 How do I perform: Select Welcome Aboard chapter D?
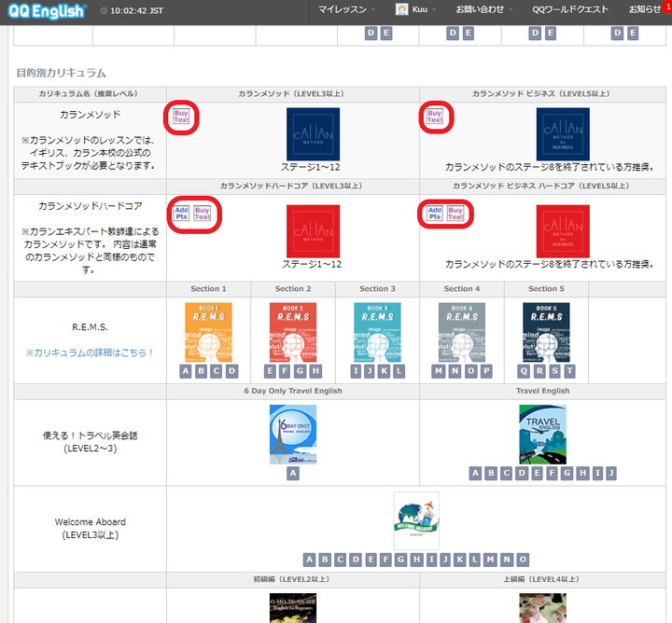(x=356, y=560)
